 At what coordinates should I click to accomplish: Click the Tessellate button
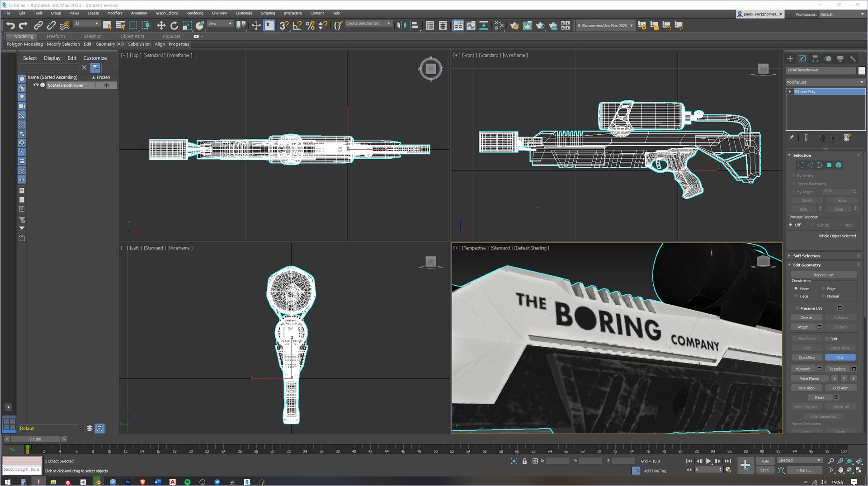(x=837, y=369)
